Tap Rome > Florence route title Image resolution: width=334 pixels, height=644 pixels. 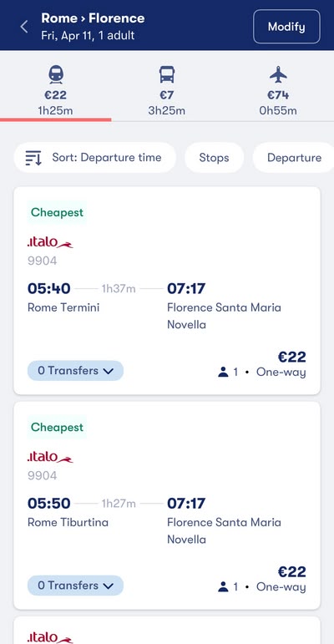[x=93, y=18]
